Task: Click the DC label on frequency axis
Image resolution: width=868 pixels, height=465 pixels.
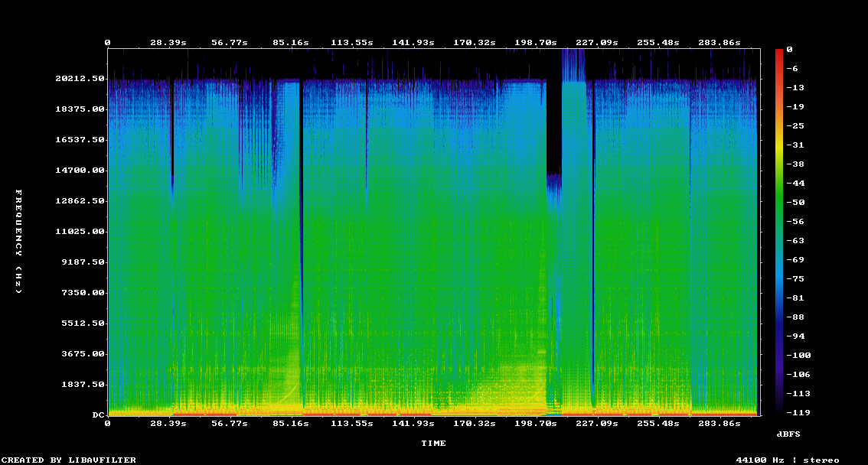Action: click(98, 415)
